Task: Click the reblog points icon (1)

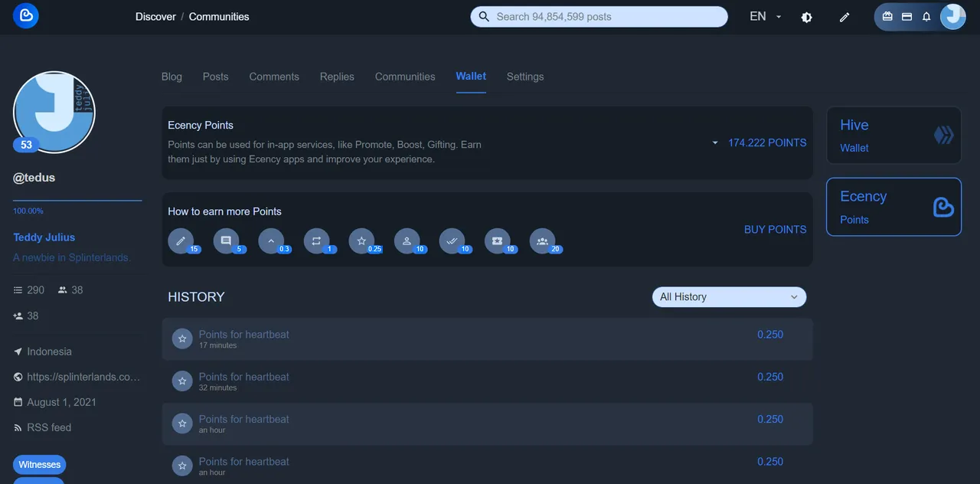Action: [x=316, y=240]
